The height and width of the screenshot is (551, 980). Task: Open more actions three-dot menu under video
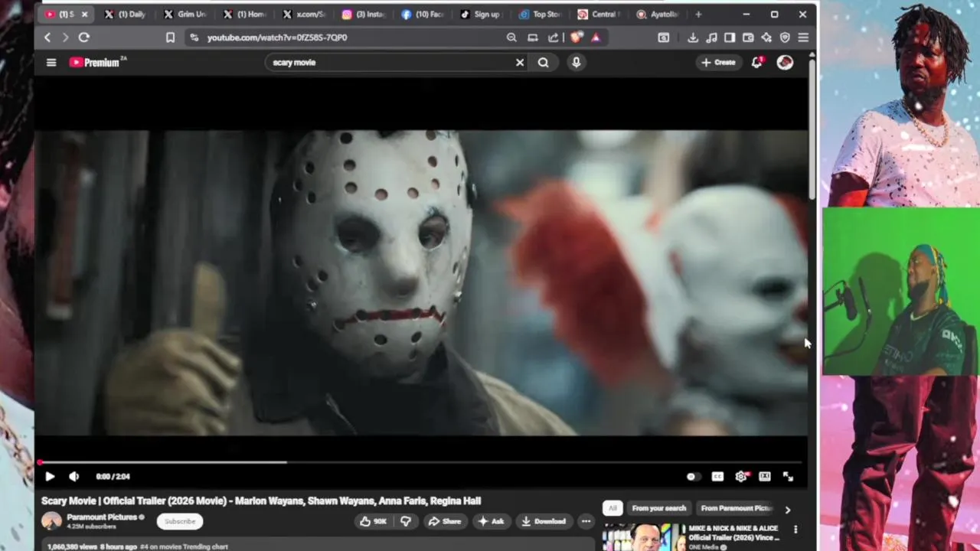tap(586, 522)
